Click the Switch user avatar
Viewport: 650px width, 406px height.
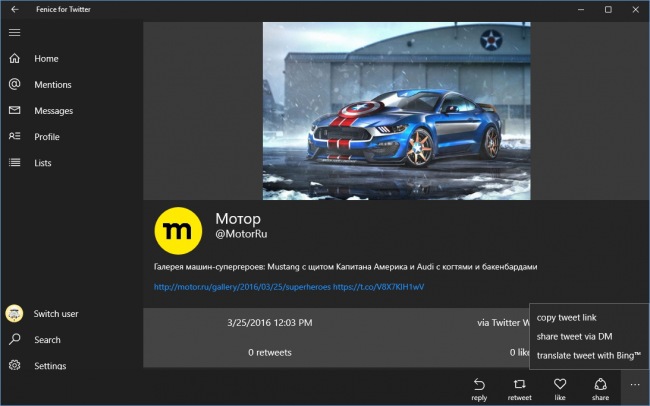14,314
